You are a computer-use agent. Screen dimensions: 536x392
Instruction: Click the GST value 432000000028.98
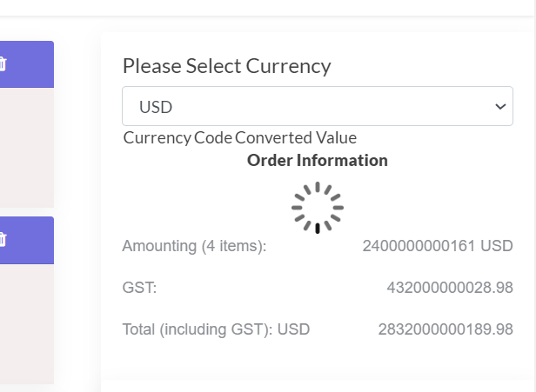point(449,288)
